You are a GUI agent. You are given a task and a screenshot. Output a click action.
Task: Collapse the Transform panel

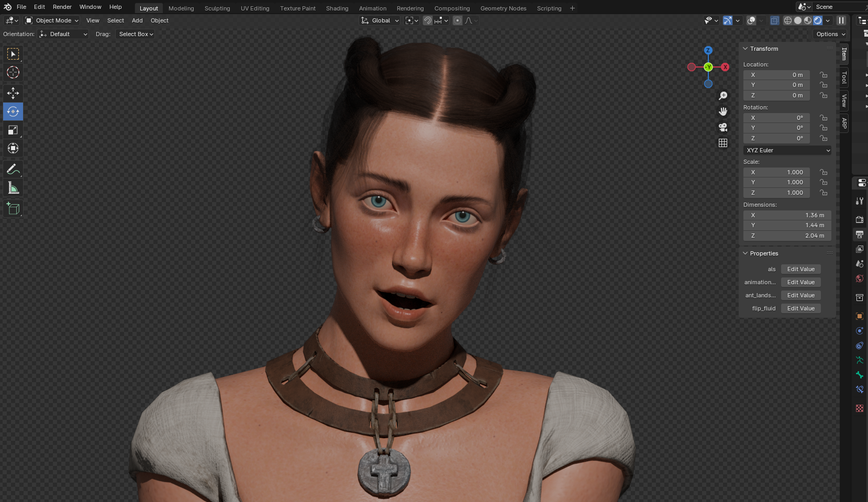745,49
